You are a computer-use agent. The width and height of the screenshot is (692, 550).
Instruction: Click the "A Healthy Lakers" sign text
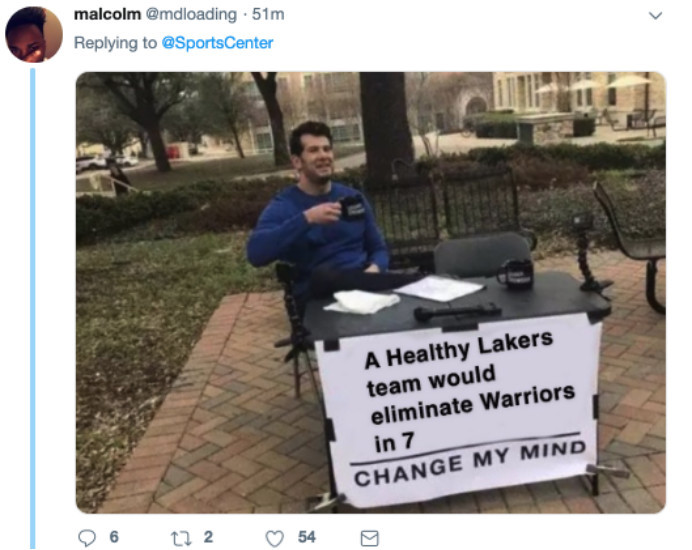459,349
